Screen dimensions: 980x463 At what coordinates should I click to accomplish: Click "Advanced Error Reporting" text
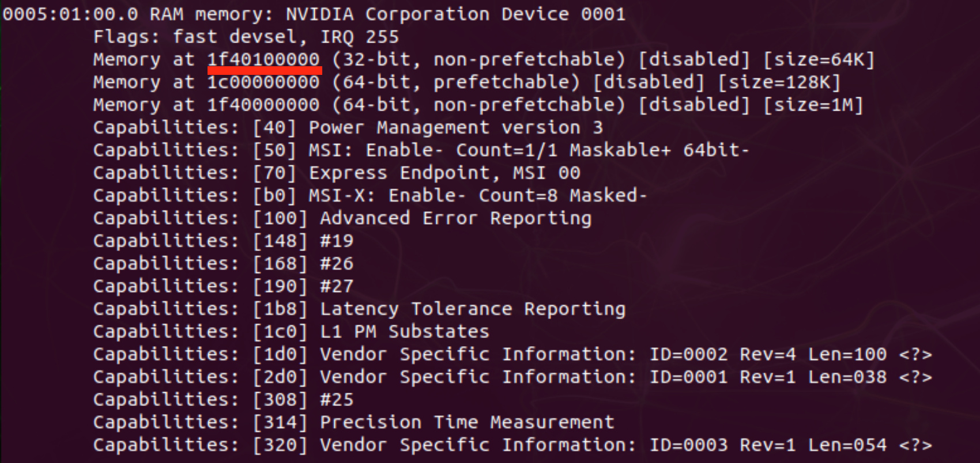coord(455,218)
